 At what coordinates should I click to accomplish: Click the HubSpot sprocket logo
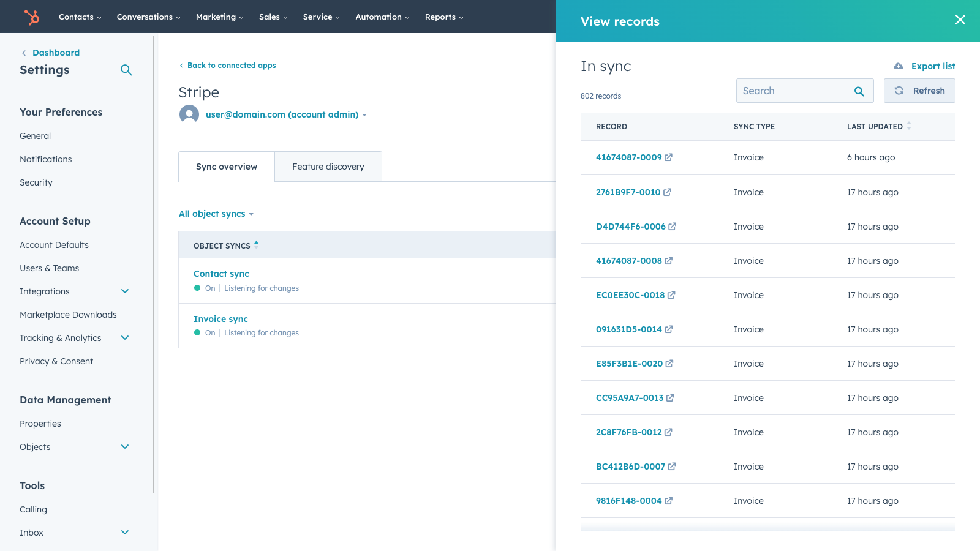click(31, 17)
